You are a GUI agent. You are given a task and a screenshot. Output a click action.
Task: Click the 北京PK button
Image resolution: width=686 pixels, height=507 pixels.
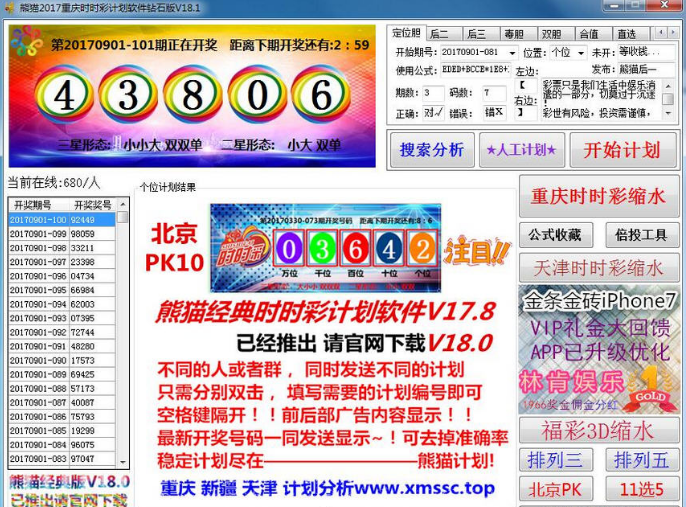556,489
